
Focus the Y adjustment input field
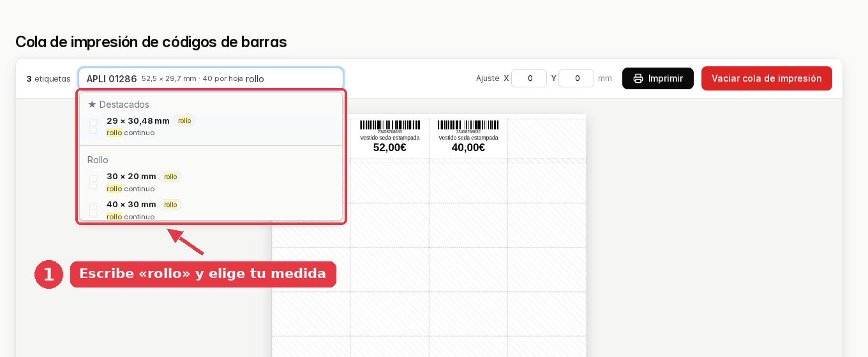tap(576, 78)
